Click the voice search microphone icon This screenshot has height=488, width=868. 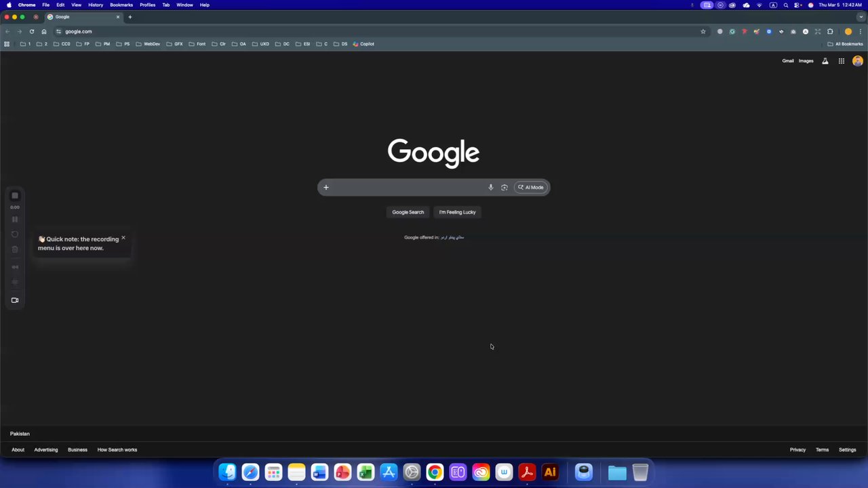coord(490,187)
